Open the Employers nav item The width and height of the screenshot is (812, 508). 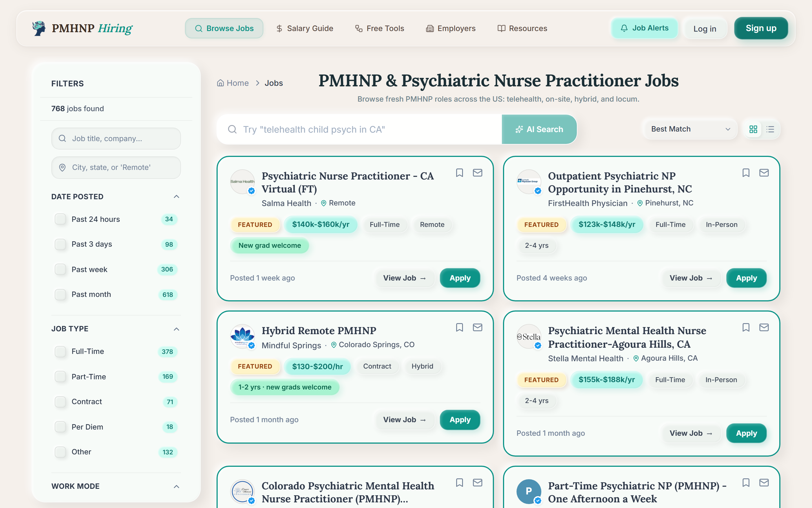[x=451, y=28]
